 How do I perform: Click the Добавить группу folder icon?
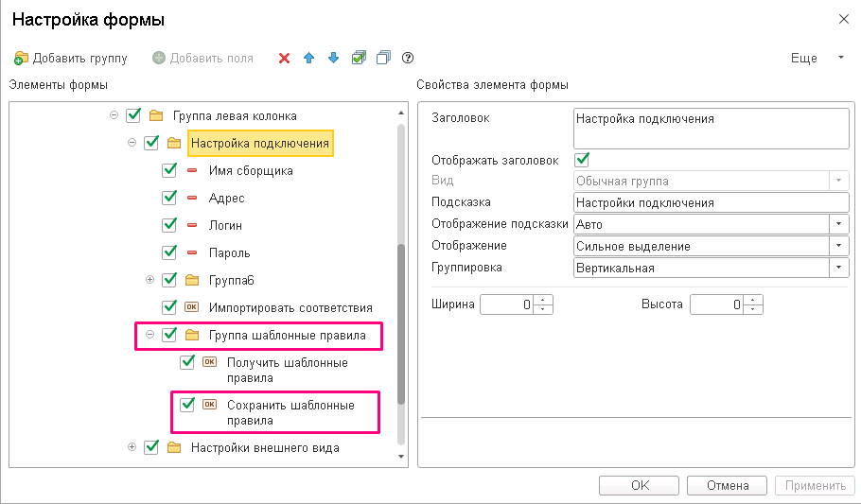(x=20, y=59)
